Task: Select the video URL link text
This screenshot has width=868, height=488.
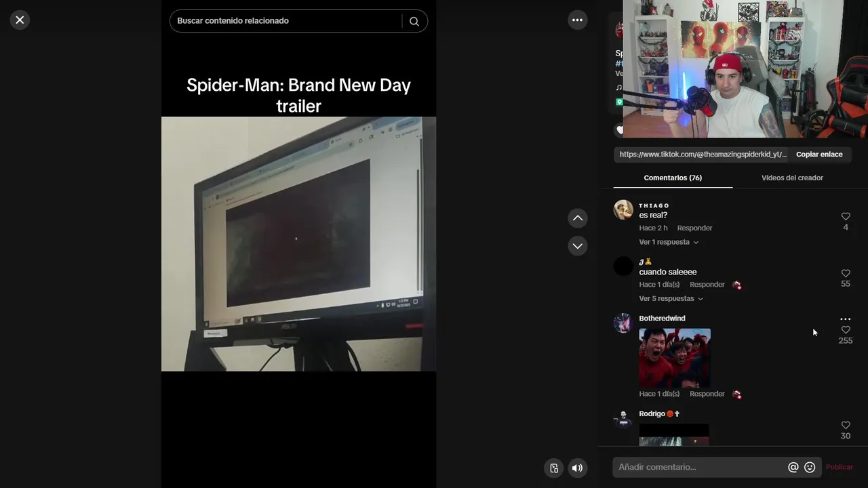Action: (x=703, y=155)
